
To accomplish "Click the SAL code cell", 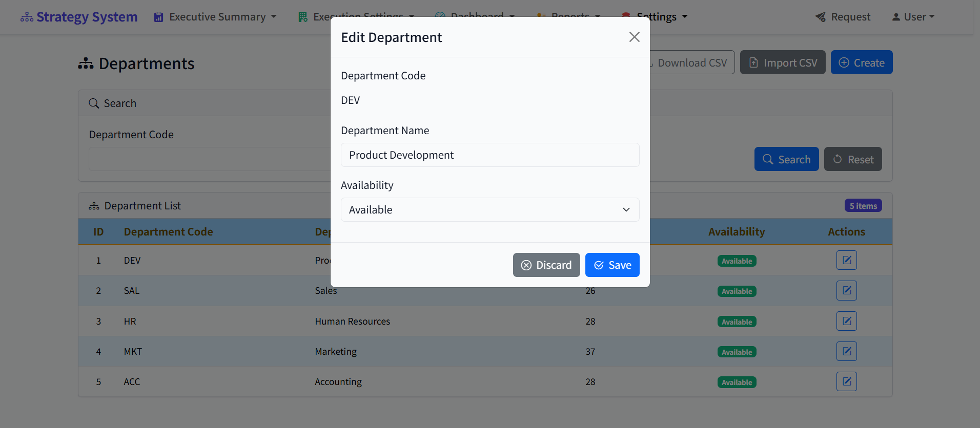I will (131, 291).
